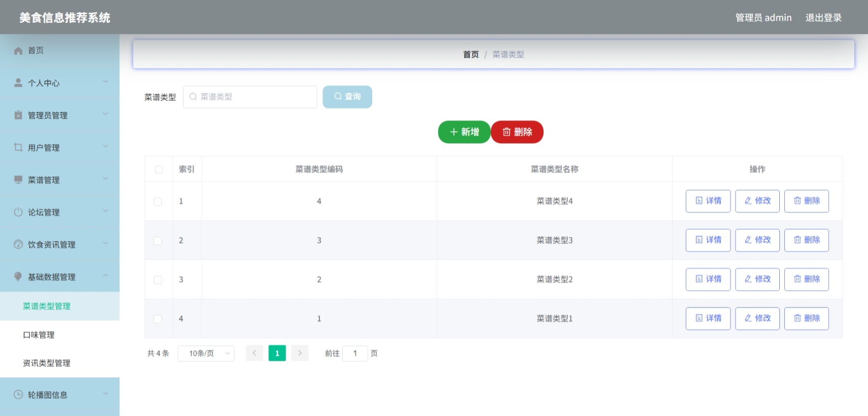
Task: Check the row checkbox for 菜谱类型3
Action: 158,241
